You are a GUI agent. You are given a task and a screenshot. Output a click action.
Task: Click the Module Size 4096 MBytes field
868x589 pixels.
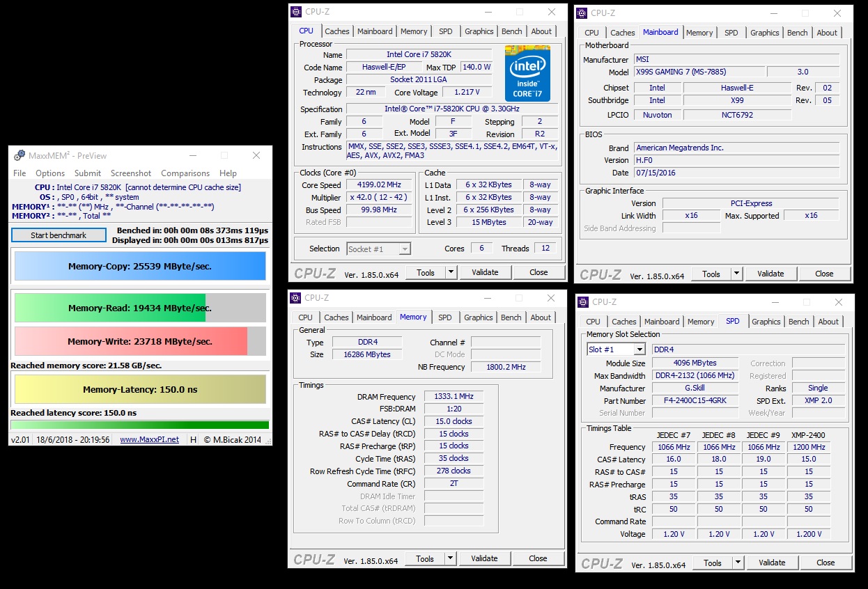click(695, 363)
